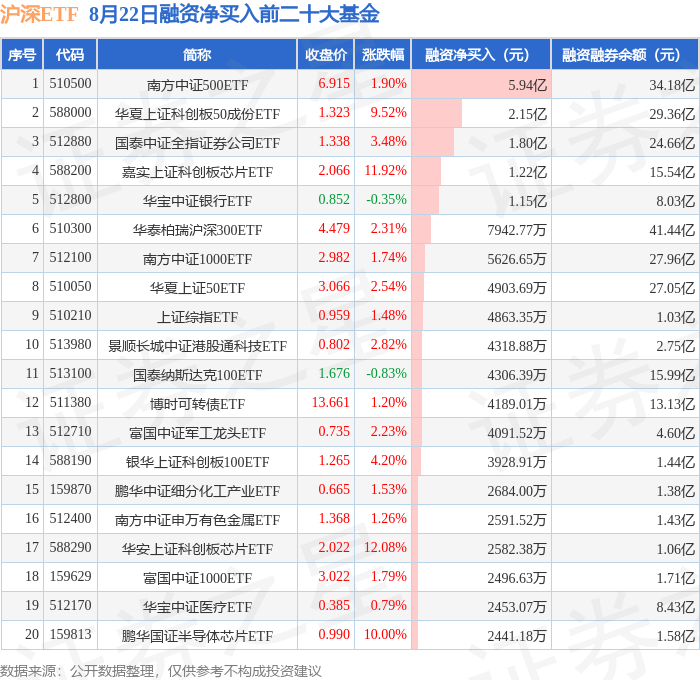Screen dimensions: 700x680
Task: Select 上证综指ETF
Action: [x=197, y=317]
